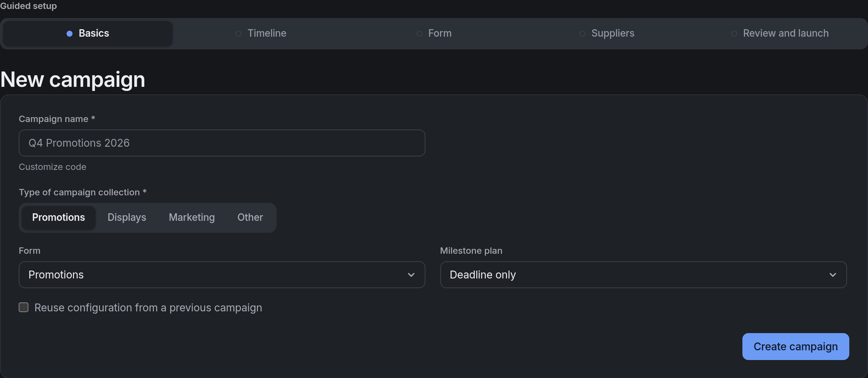Viewport: 868px width, 378px height.
Task: Click the 'New campaign' page title
Action: pyautogui.click(x=73, y=79)
